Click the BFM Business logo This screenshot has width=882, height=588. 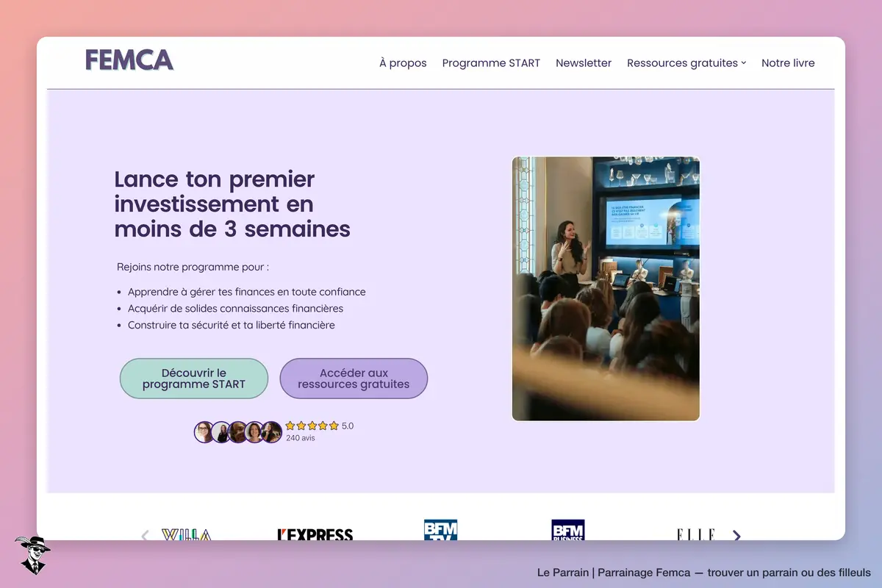pos(568,530)
